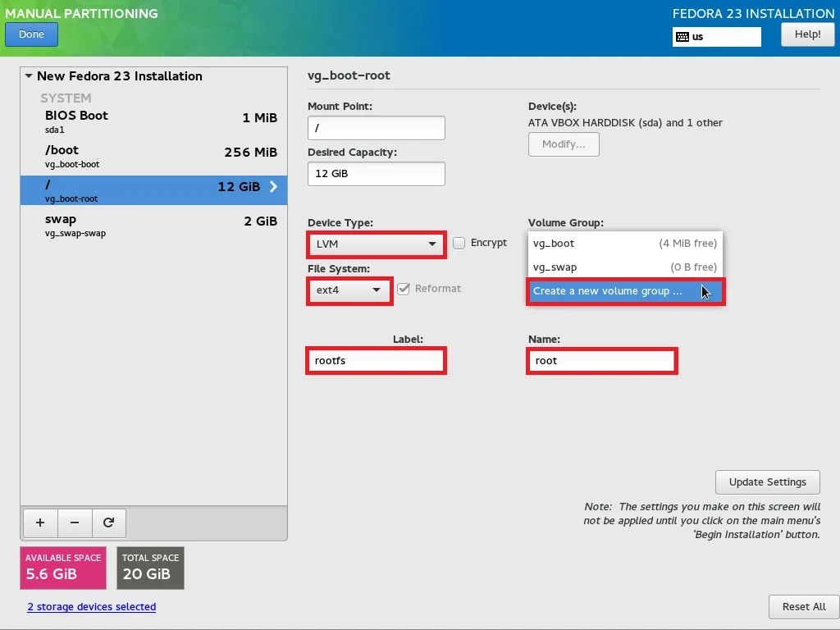Image resolution: width=840 pixels, height=630 pixels.
Task: Click the TOTAL SPACE 20 GiB box
Action: (x=151, y=568)
